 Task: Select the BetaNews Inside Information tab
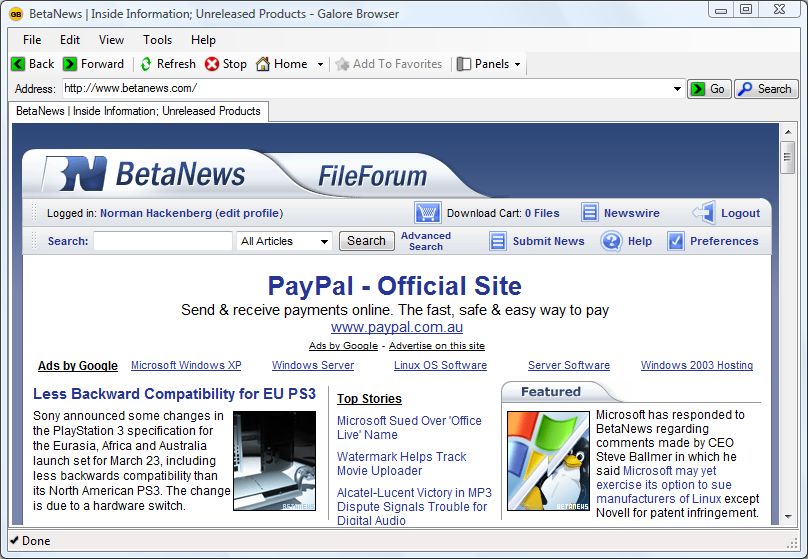coord(138,111)
